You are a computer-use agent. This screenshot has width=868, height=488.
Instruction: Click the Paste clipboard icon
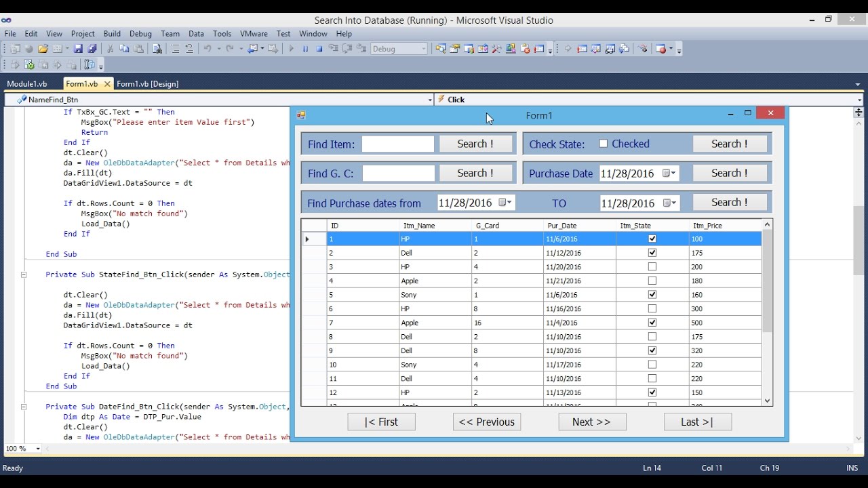[x=138, y=49]
